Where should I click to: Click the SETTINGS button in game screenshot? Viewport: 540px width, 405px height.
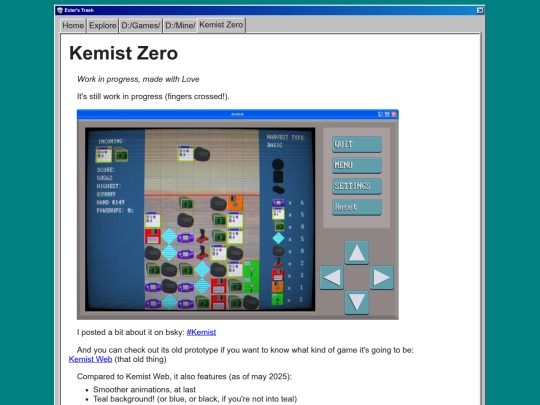(357, 186)
